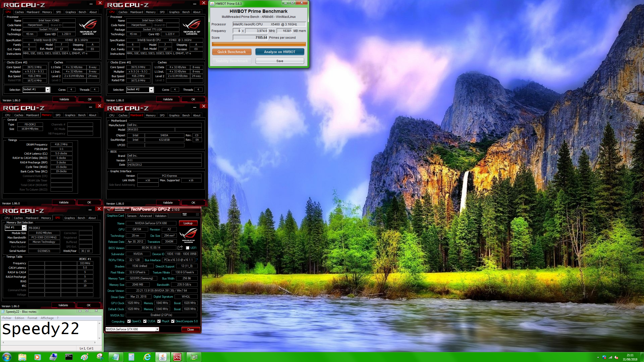Screen dimensions: 644x362
Task: Click the Lookup button in GPU-Z
Action: coord(188,223)
